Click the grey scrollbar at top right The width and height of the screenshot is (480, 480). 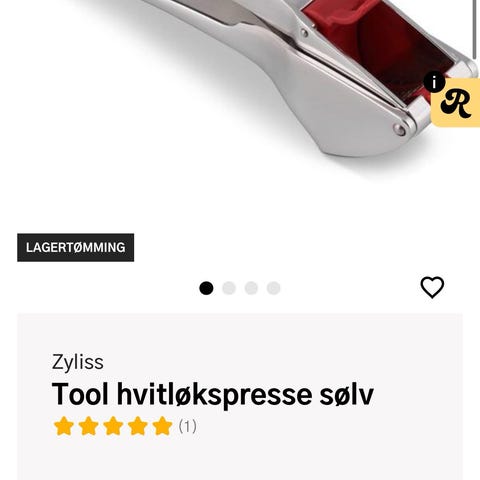(x=475, y=28)
